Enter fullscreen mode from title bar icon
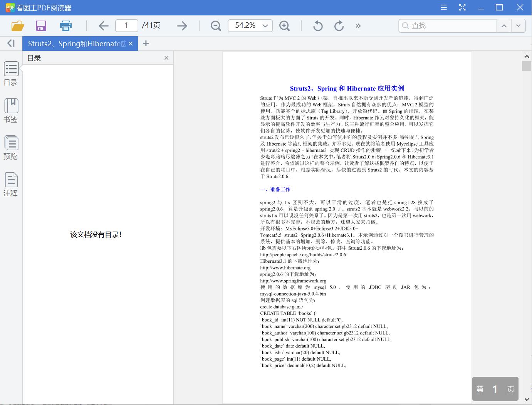The width and height of the screenshot is (532, 405). tap(462, 7)
